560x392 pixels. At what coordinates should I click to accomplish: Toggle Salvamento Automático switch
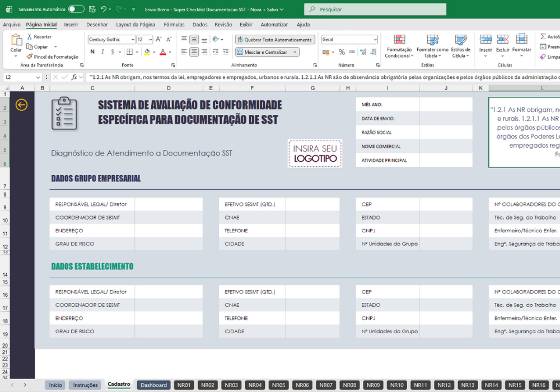coord(76,10)
